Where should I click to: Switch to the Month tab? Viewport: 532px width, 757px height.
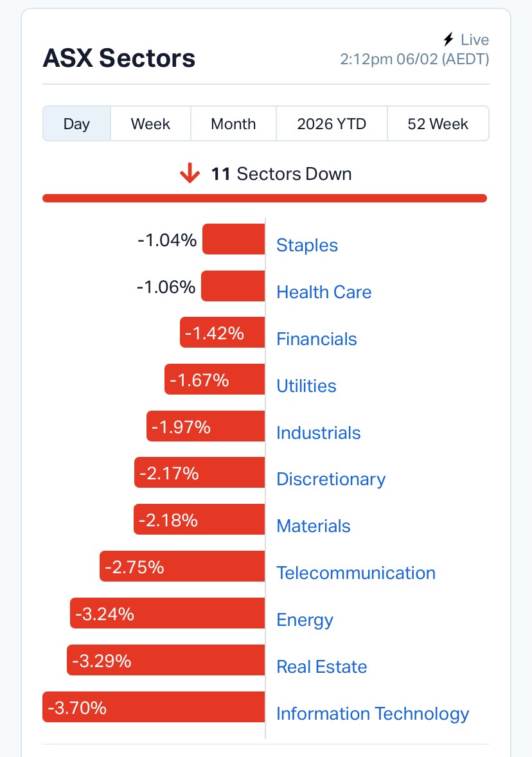point(233,123)
